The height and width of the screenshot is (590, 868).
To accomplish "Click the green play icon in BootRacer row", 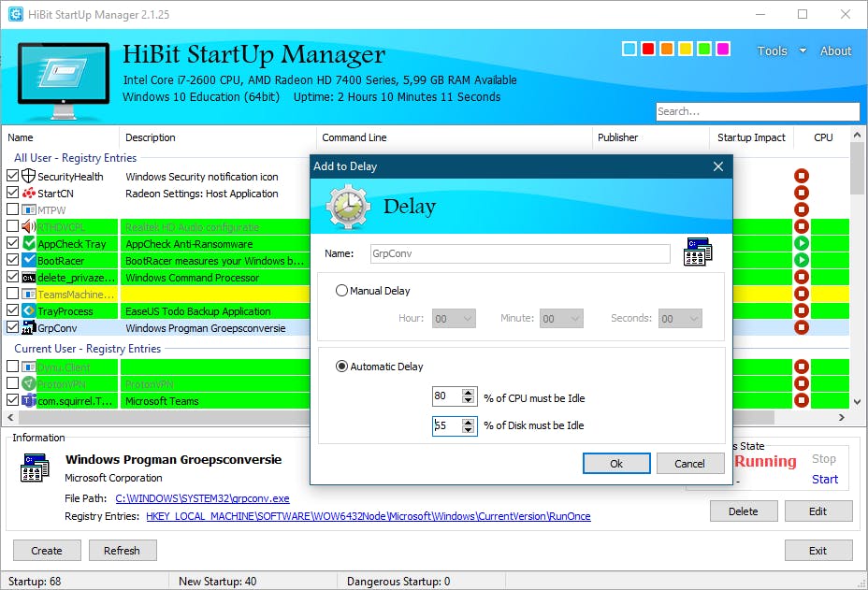I will (801, 260).
